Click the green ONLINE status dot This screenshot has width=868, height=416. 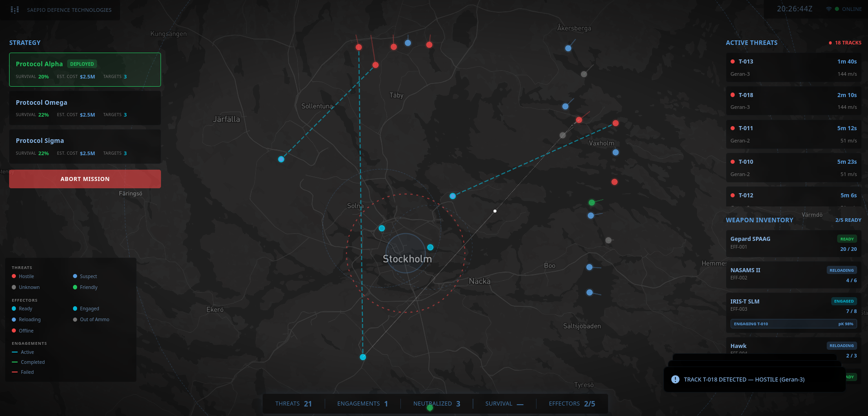point(836,9)
